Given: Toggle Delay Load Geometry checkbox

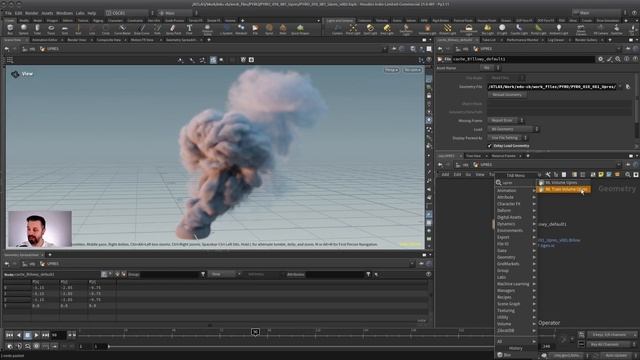Looking at the screenshot, I should pos(489,146).
